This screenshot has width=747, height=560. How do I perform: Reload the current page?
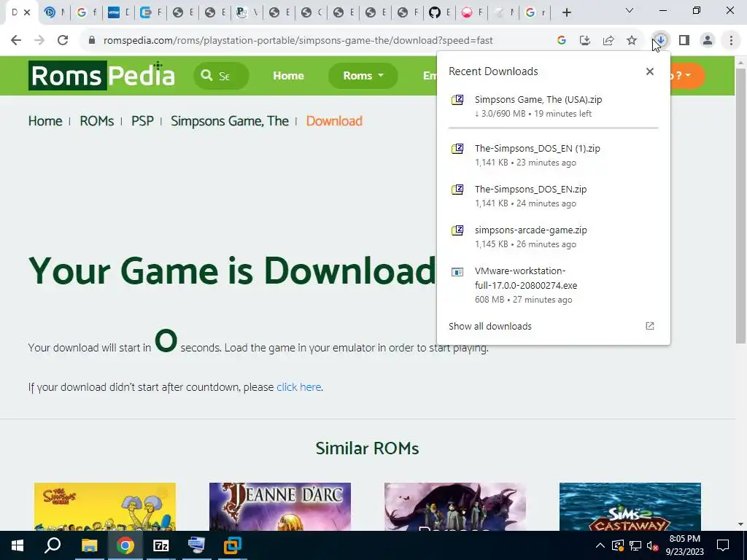point(63,41)
